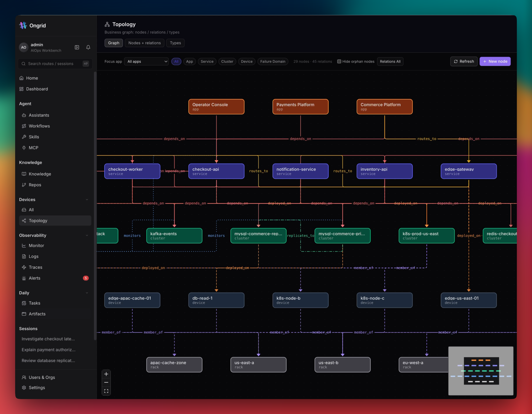Filter graph by App nodes
The width and height of the screenshot is (532, 414).
[x=190, y=61]
